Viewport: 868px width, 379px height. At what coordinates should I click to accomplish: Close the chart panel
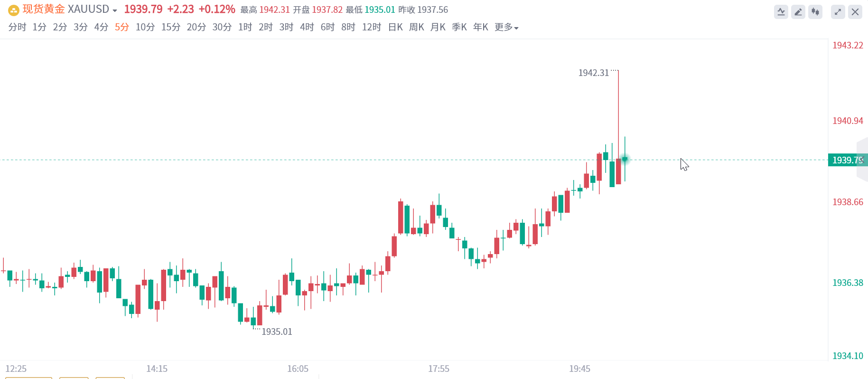[855, 12]
